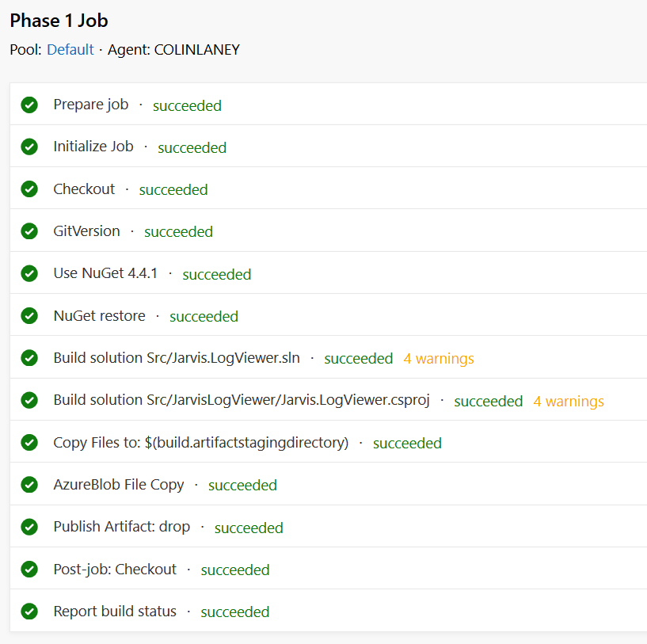Image resolution: width=647 pixels, height=644 pixels.
Task: View 4 warnings on Jarvis.LogViewer.sln build
Action: click(439, 359)
